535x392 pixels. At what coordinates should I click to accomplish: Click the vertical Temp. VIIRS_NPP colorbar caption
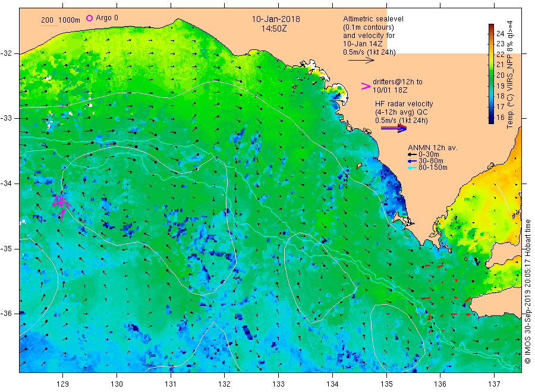pos(510,74)
